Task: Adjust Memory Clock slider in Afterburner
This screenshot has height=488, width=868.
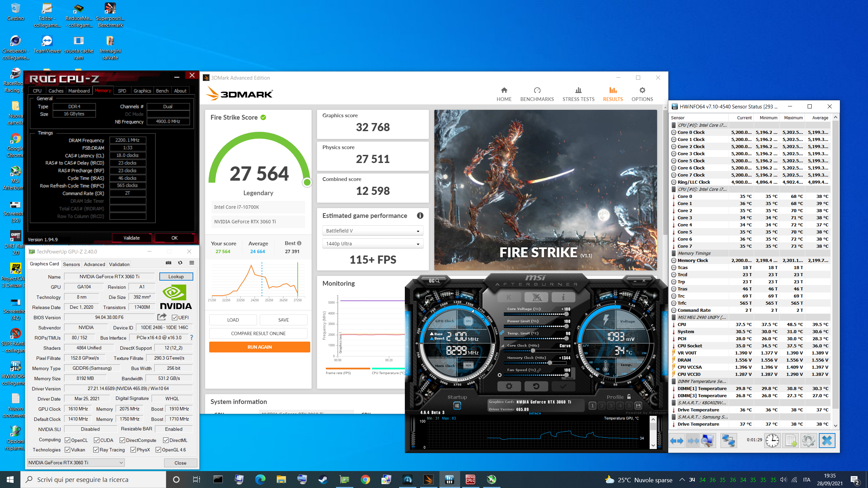Action: click(x=550, y=363)
